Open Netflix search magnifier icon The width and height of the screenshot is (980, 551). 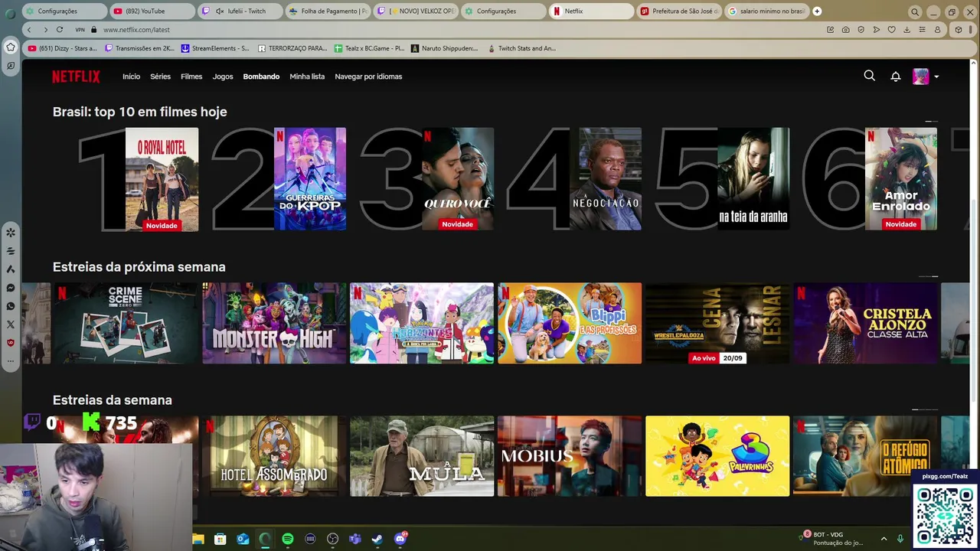[x=869, y=76]
